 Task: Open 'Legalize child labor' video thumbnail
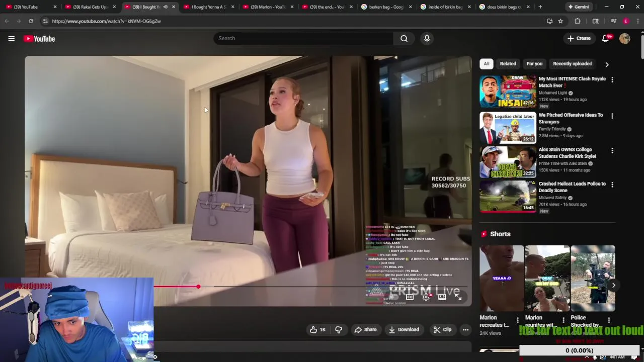click(x=508, y=128)
